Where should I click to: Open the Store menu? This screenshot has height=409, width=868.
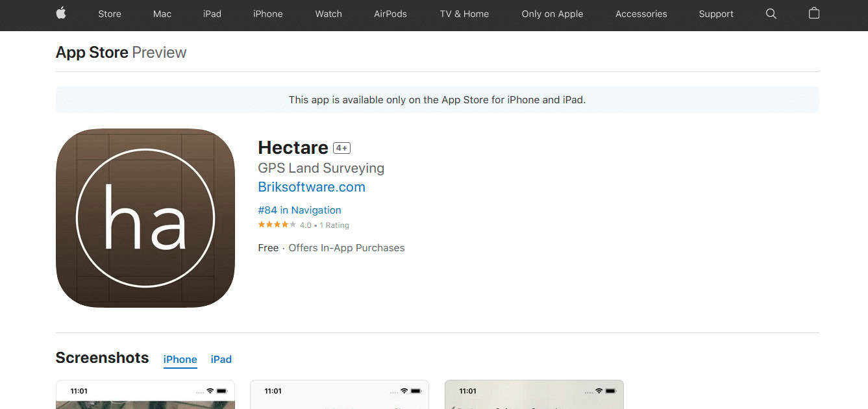110,14
